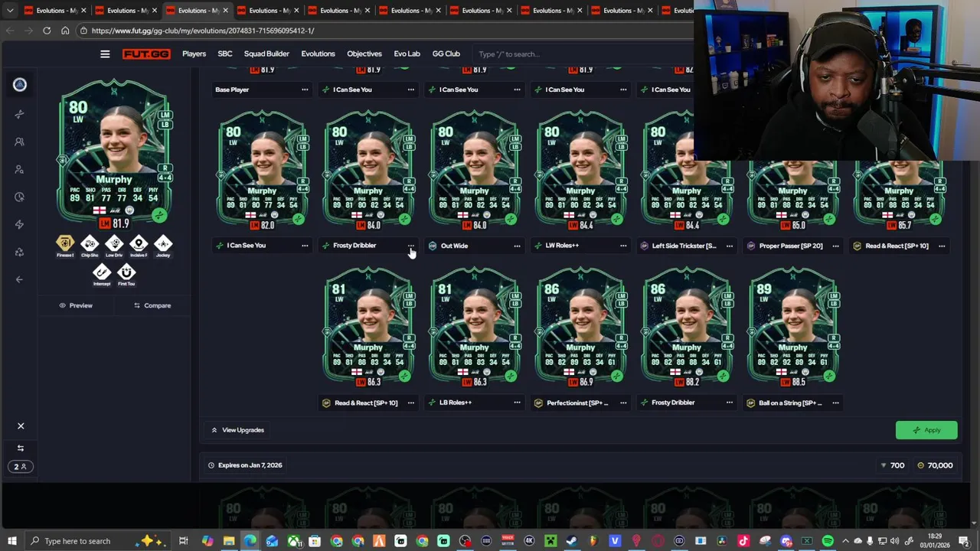Open the hamburger menu beside FUT.GG logo
This screenshot has width=980, height=551.
coord(105,54)
